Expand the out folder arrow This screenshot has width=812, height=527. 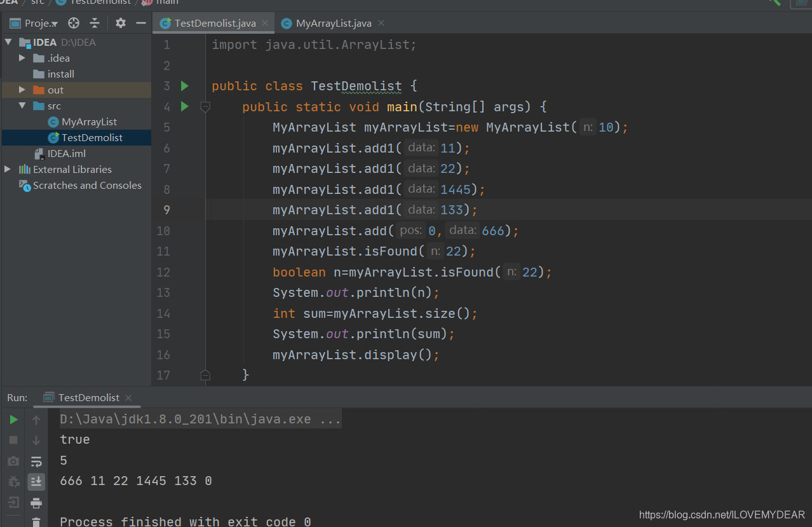(x=22, y=90)
